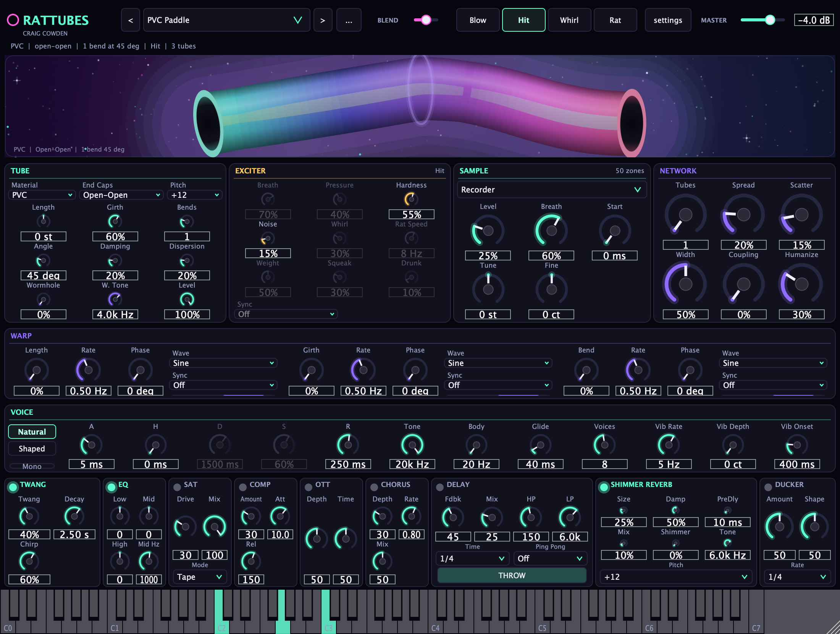Click the Vib Rate knob
Screen dimensions: 840x634
pyautogui.click(x=669, y=445)
